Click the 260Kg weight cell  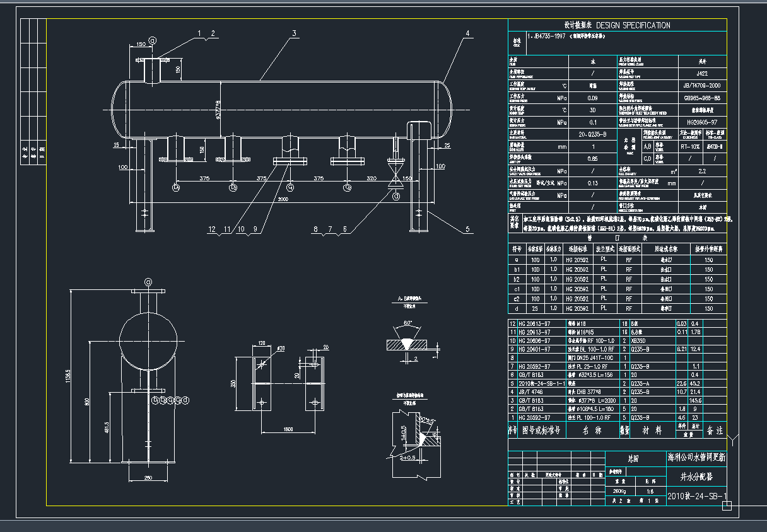coord(619,491)
